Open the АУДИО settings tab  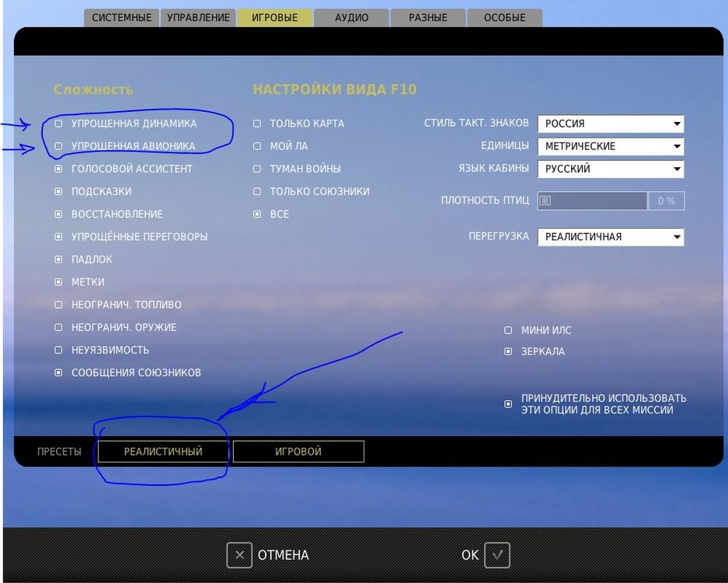(x=351, y=18)
